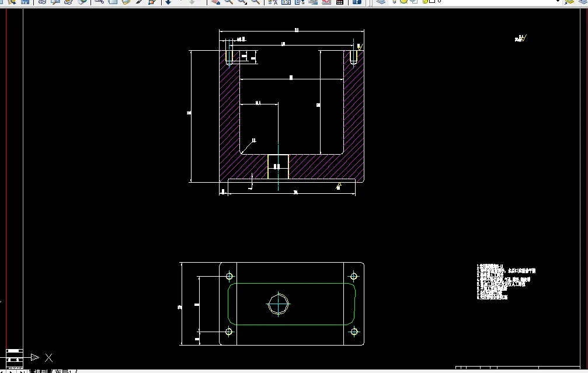
Task: Switch to the 布局1 layout tab
Action: click(x=63, y=371)
